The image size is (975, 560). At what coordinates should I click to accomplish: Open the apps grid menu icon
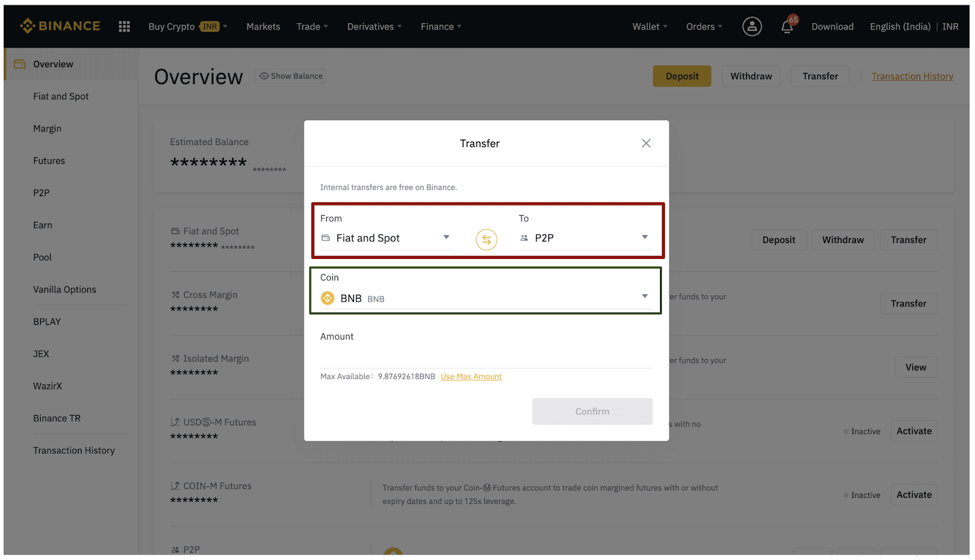[124, 26]
